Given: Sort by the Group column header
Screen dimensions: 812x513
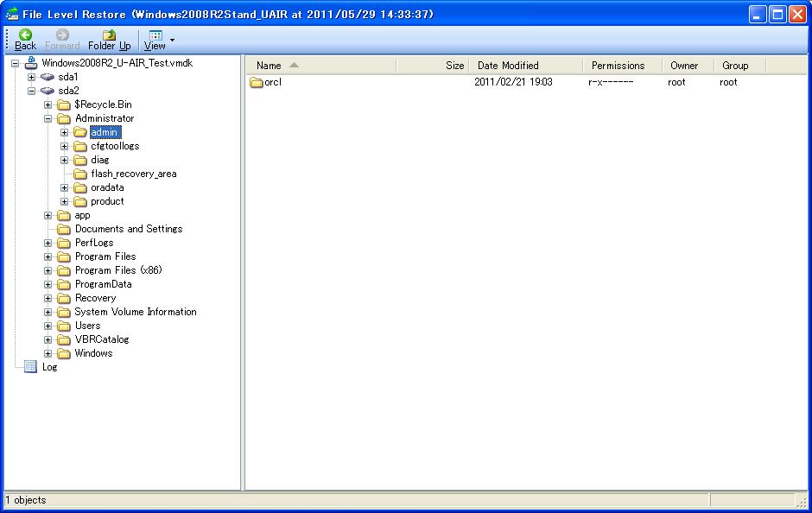Looking at the screenshot, I should point(740,66).
